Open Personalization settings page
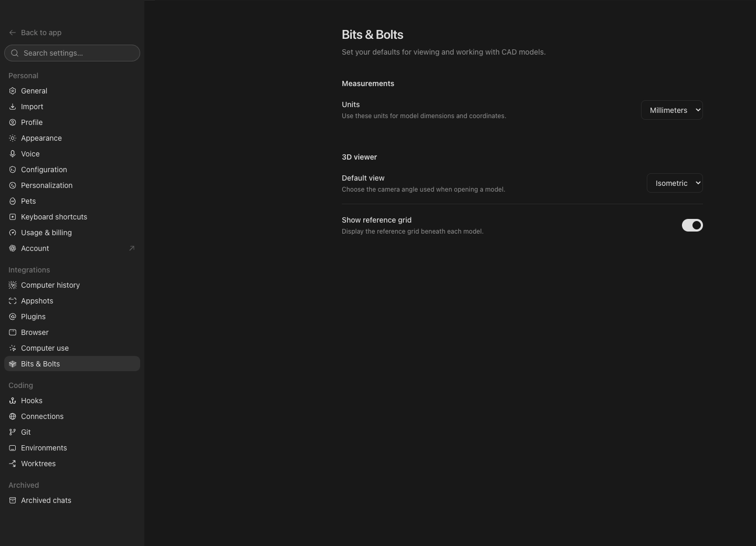The image size is (756, 546). click(72, 185)
